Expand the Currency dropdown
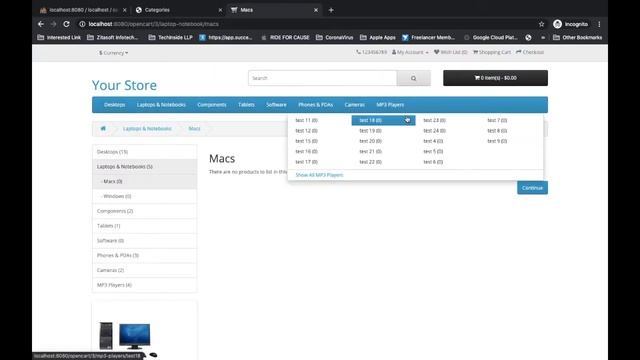The width and height of the screenshot is (640, 360). coord(113,53)
